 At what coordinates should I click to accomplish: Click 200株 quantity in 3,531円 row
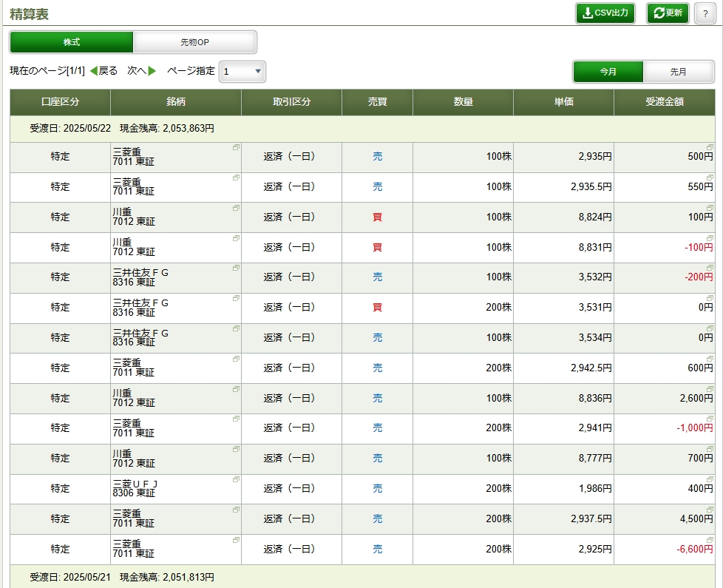(x=498, y=308)
